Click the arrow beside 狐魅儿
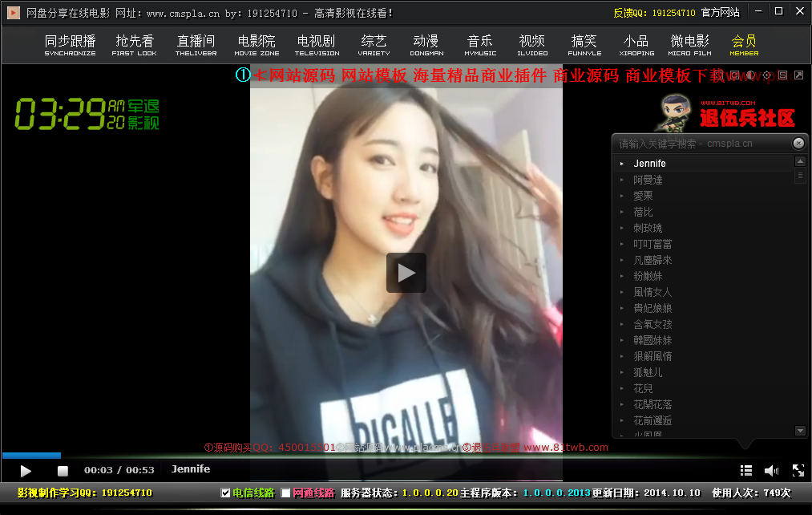812x515 pixels. tap(622, 372)
